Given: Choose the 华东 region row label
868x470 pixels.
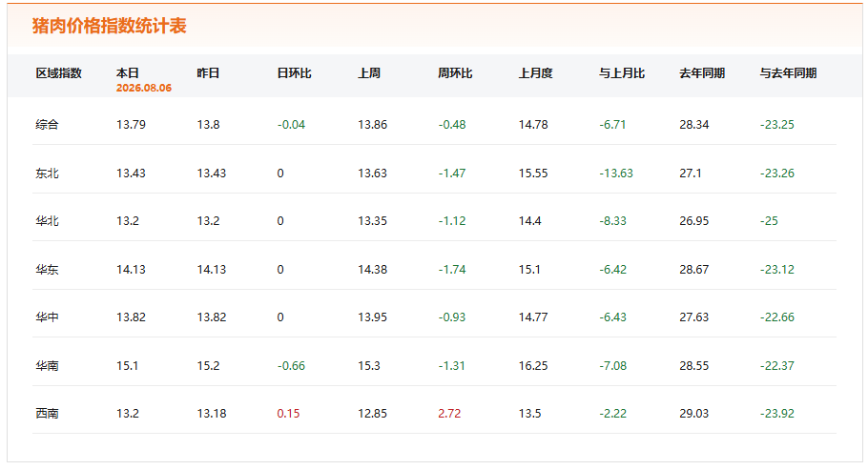Looking at the screenshot, I should pos(47,270).
